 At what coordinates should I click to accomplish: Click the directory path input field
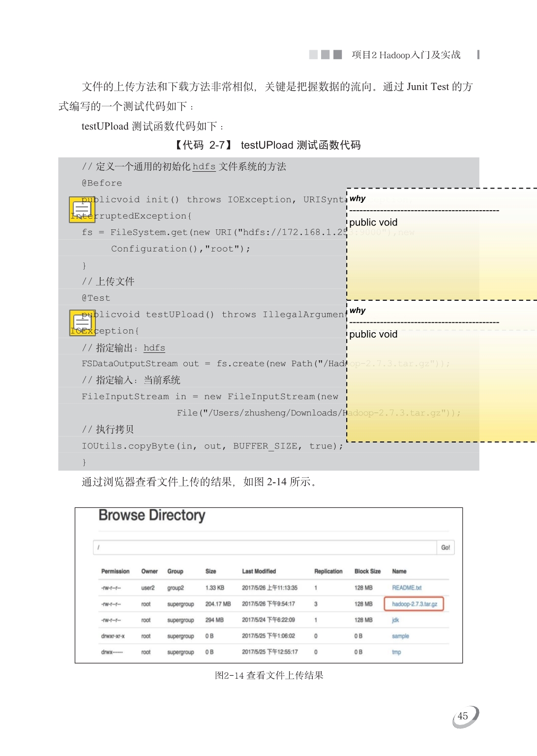tap(265, 547)
